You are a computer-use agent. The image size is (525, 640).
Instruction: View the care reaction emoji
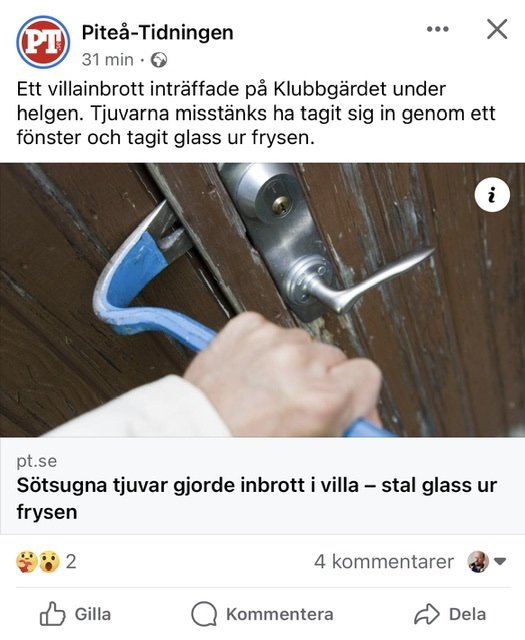pos(27,562)
